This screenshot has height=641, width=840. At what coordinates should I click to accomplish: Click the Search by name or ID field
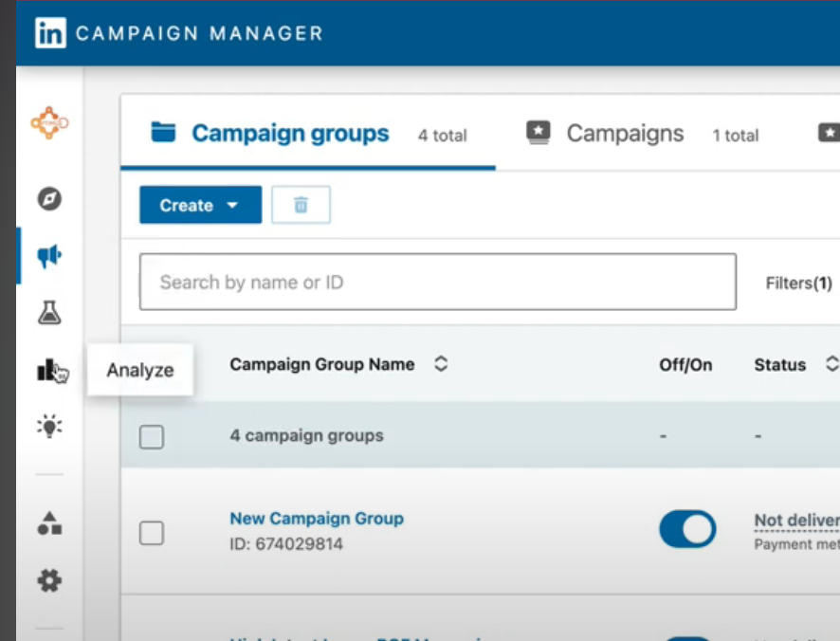tap(438, 282)
